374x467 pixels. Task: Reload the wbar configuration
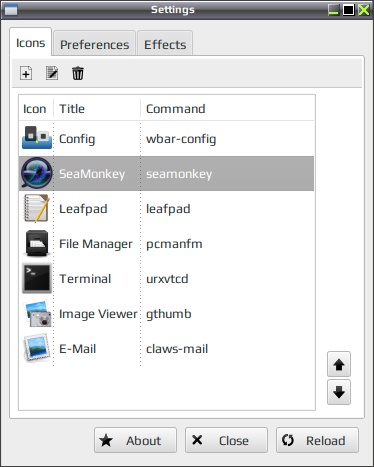pyautogui.click(x=317, y=440)
